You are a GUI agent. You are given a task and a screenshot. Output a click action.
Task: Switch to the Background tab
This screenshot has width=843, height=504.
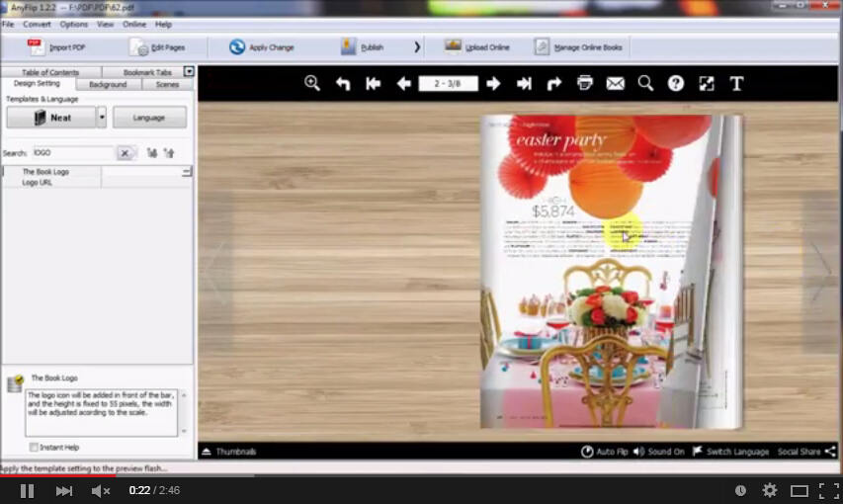108,85
